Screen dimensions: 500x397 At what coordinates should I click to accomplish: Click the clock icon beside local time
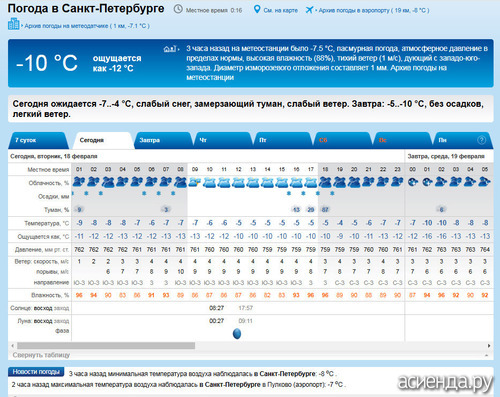click(x=178, y=9)
